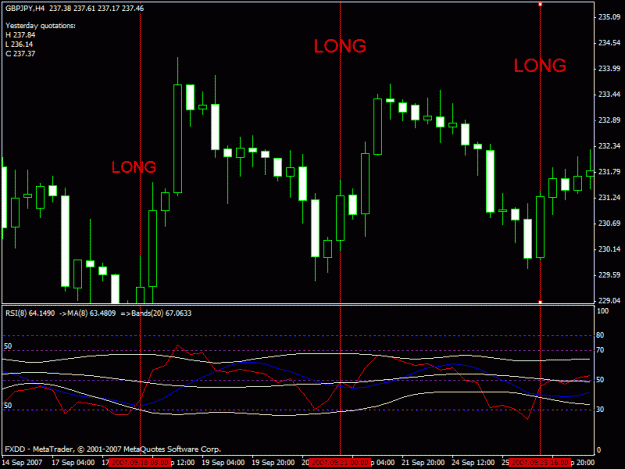Click the red 2007.09.21 00:00 date marker
This screenshot has height=469, width=625.
coord(340,463)
